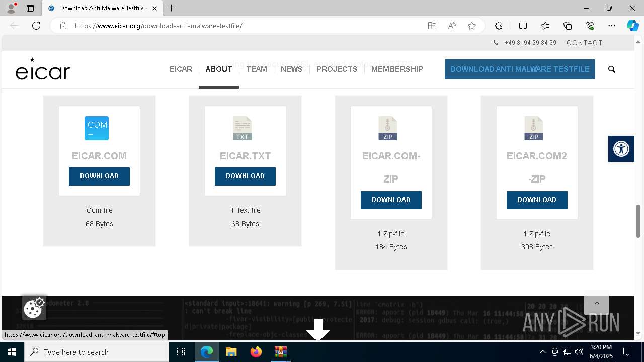Click the EICAR.COM file icon

click(97, 128)
